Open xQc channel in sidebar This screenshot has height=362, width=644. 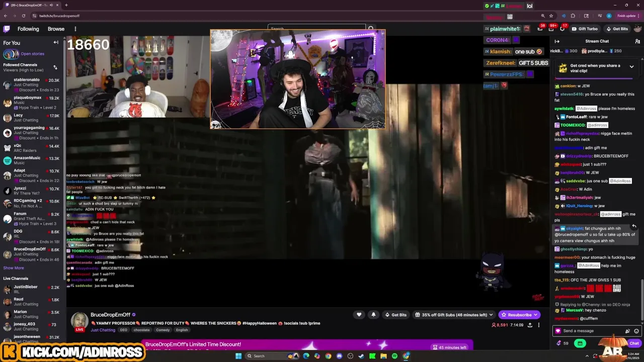(31, 148)
